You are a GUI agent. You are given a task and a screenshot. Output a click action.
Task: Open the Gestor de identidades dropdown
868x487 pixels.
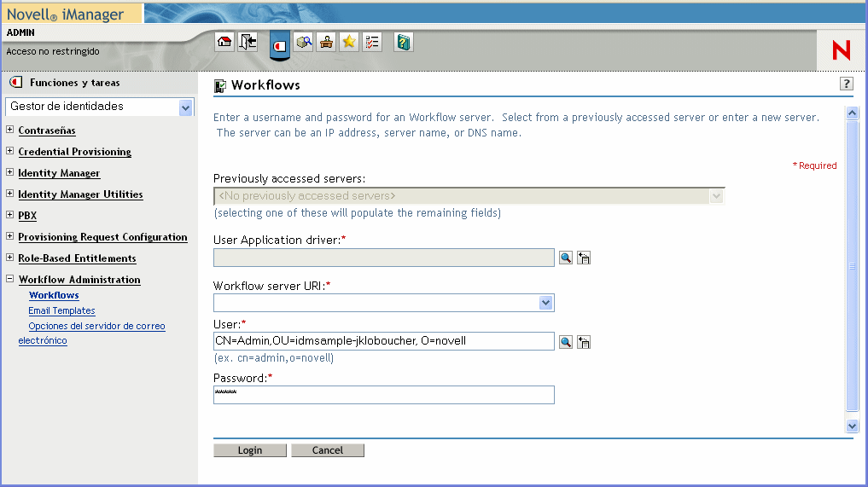(185, 107)
